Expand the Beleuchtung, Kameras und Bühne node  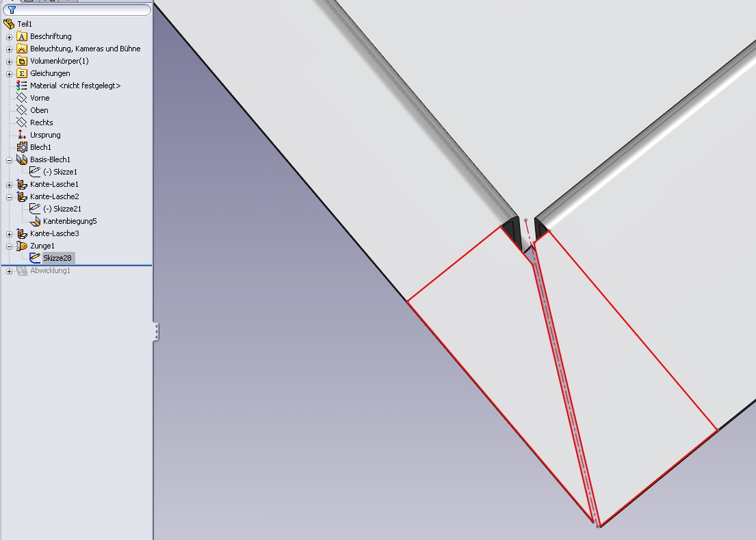point(9,49)
